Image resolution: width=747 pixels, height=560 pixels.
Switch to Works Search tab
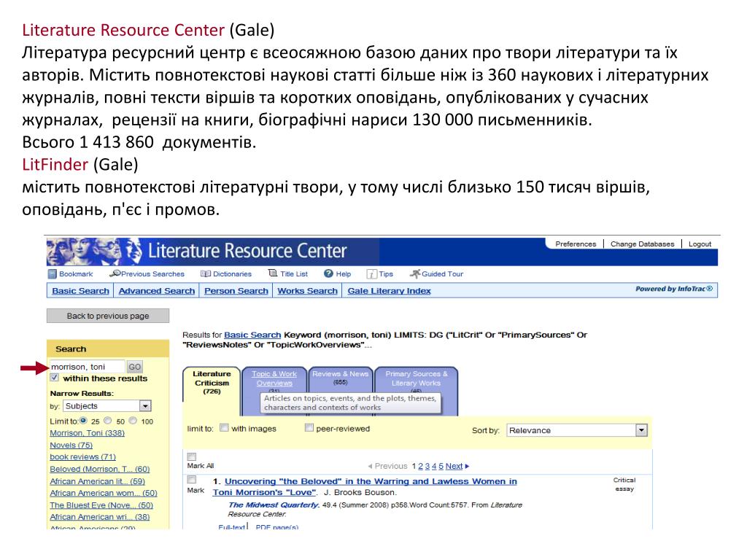point(307,291)
